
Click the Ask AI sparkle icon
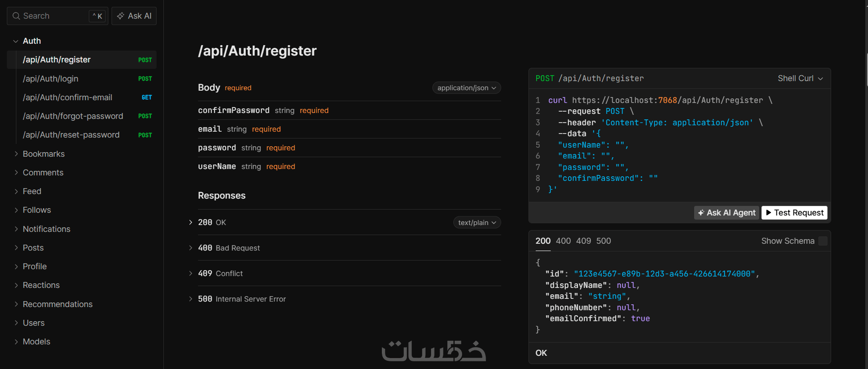point(121,16)
